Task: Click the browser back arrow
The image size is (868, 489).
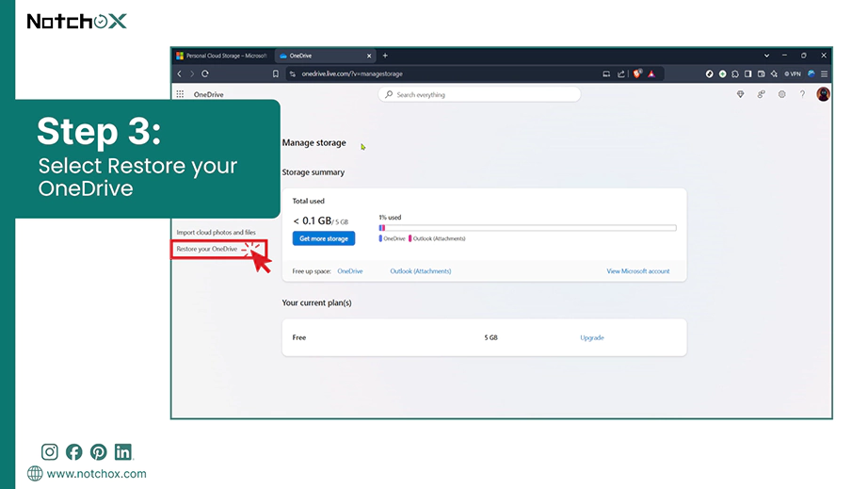Action: pyautogui.click(x=180, y=73)
